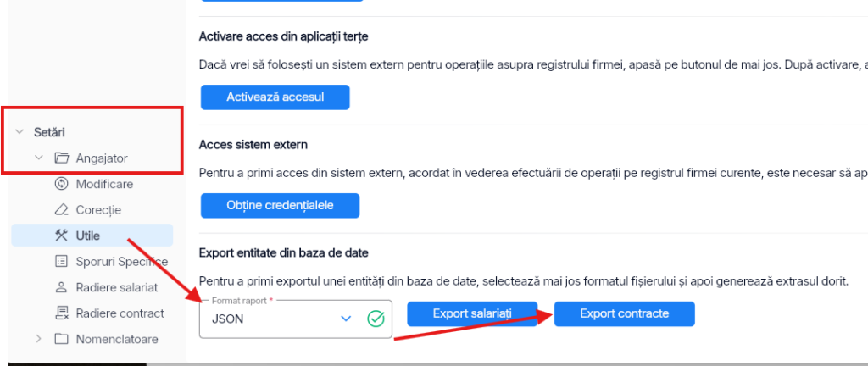The height and width of the screenshot is (366, 868).
Task: Click the Corecție eraser icon
Action: 61,210
